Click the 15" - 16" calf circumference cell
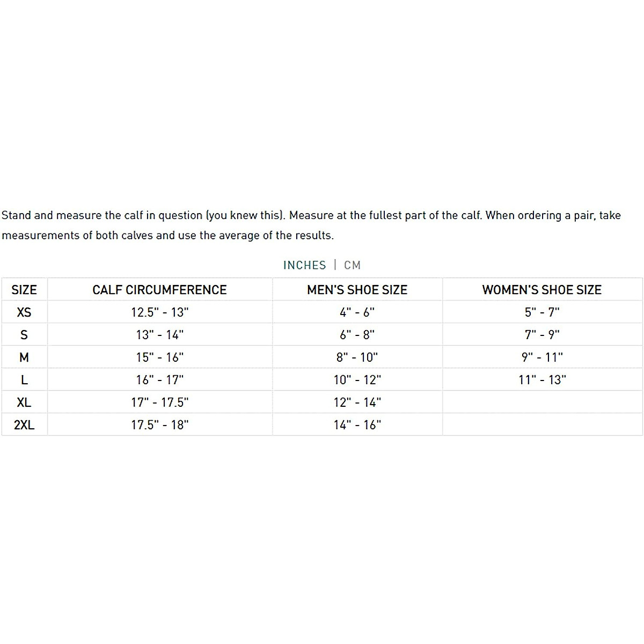 coord(159,357)
